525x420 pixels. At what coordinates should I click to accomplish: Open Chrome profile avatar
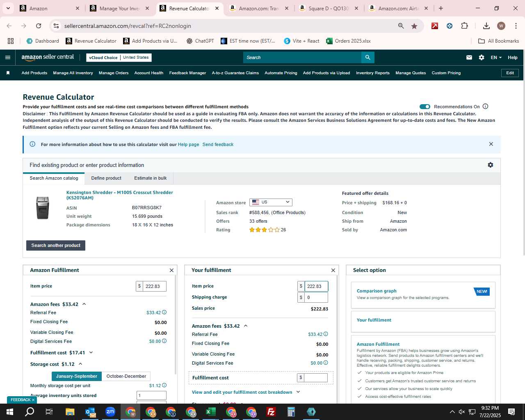pos(501,26)
